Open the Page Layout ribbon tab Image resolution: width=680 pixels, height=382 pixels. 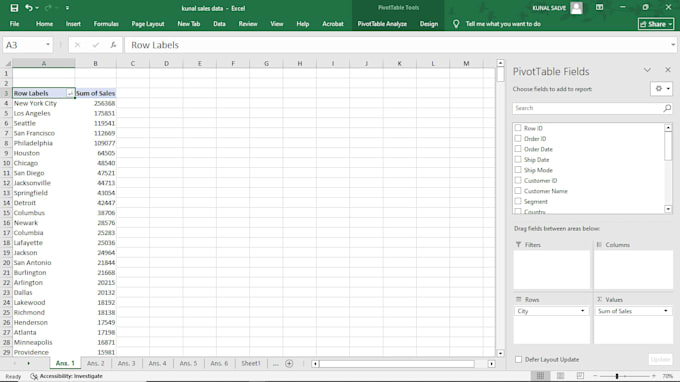[x=148, y=24]
